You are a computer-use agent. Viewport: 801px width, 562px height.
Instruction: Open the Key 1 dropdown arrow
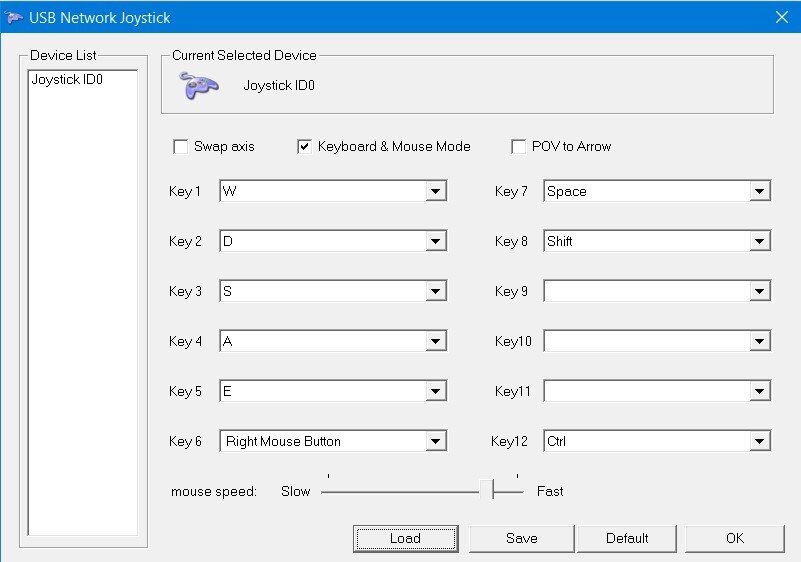435,192
